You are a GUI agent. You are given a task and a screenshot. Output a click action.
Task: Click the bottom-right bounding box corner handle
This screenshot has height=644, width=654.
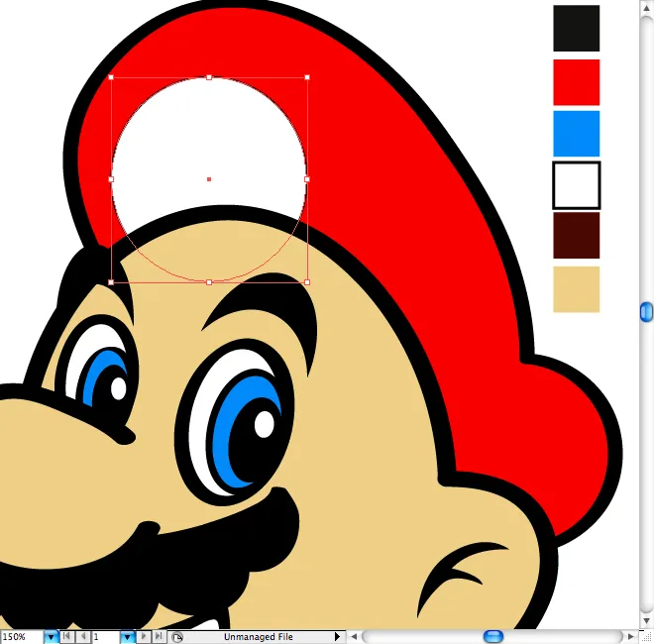point(307,282)
